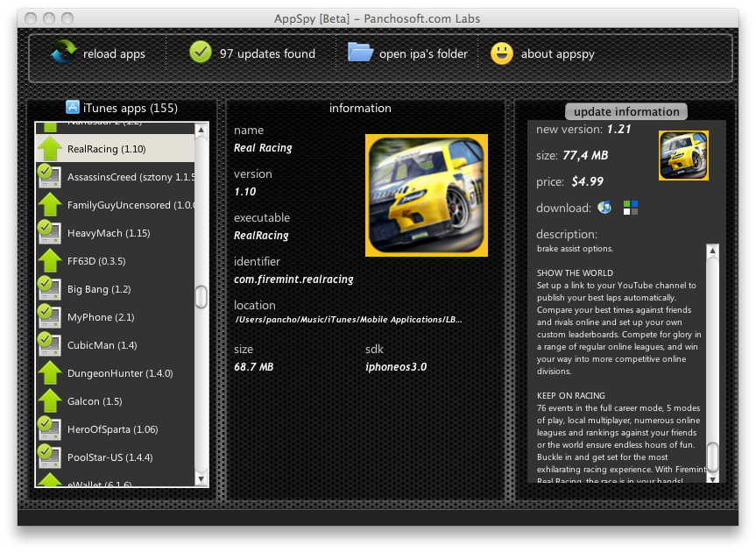Click the green update arrow beside FF63D

click(x=50, y=260)
